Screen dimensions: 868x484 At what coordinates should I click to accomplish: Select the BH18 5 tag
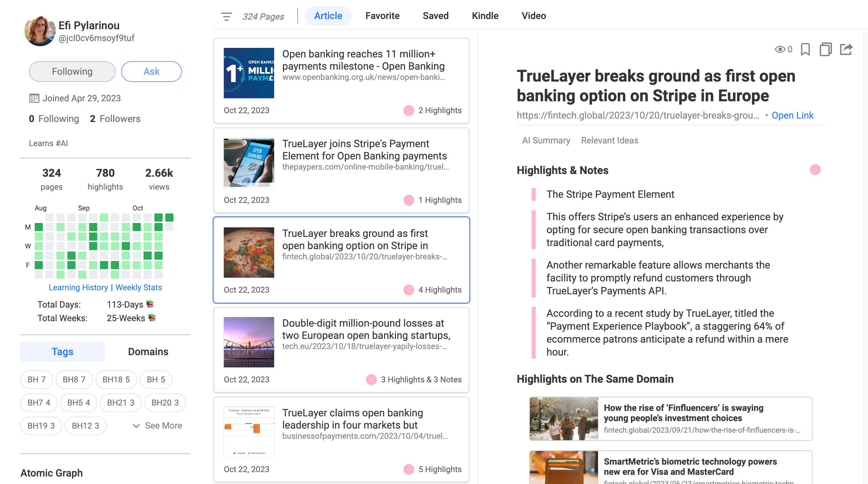(116, 379)
